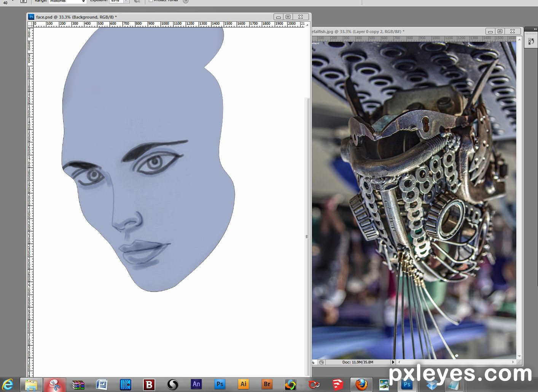538x392 pixels.
Task: Minimize the metalfish.jpg document window
Action: (x=490, y=31)
